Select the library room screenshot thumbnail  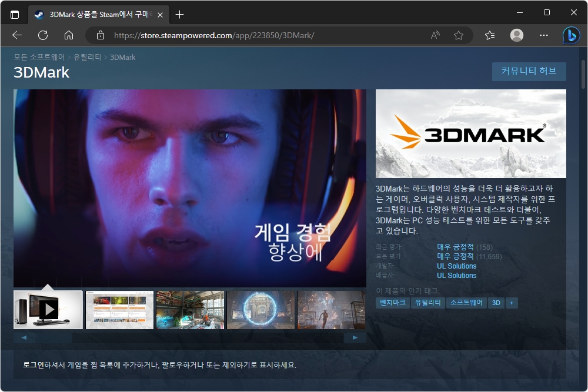(190, 310)
